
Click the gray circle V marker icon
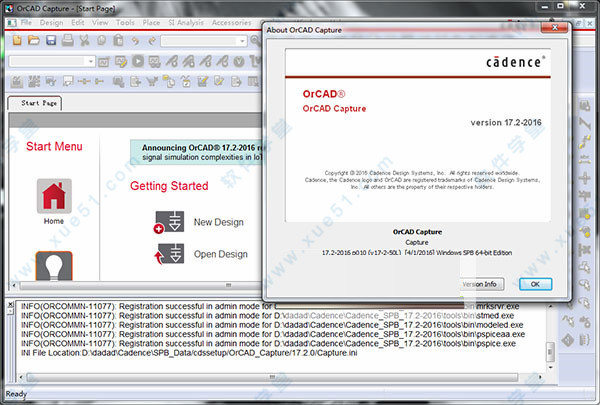point(239,62)
